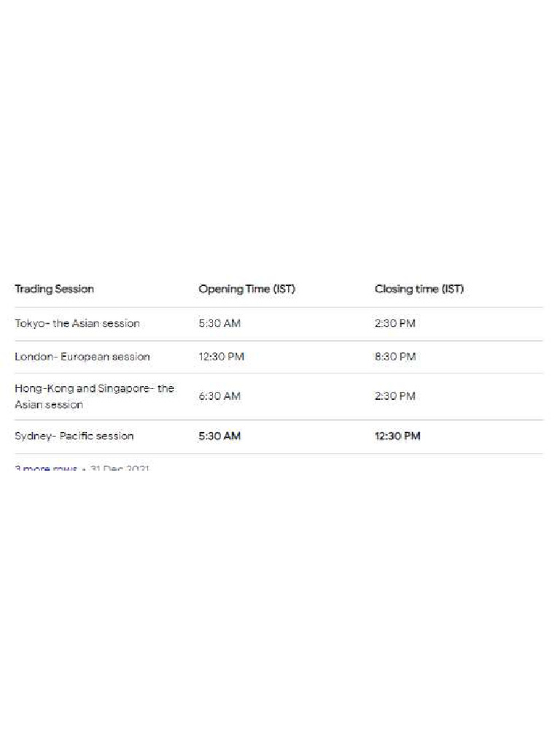Screen dimensions: 560x747
Task: Click Hong-Kong row's 2:30 PM closing time
Action: (x=395, y=396)
